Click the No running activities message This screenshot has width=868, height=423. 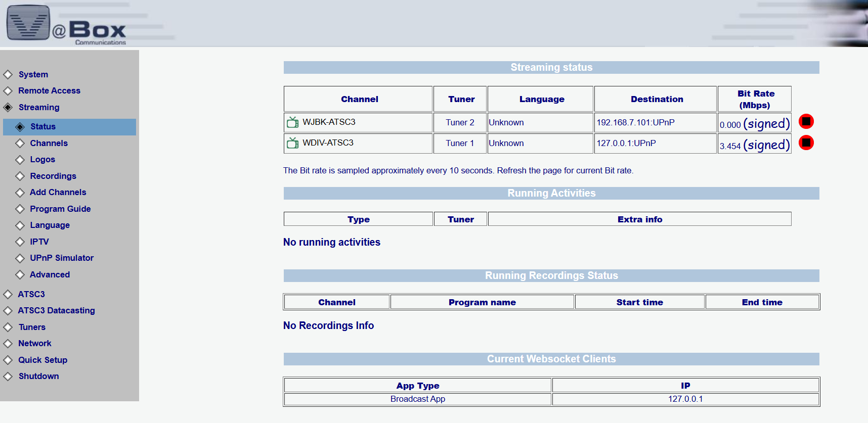coord(332,242)
